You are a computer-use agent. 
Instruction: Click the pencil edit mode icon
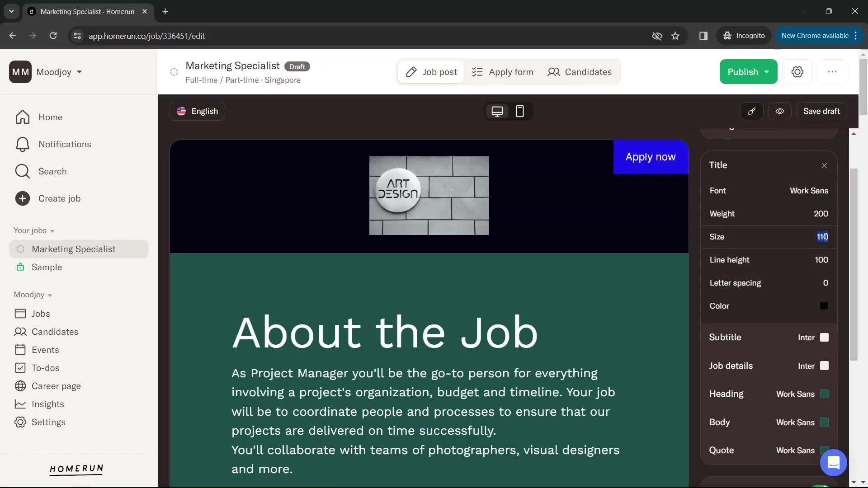coord(752,112)
